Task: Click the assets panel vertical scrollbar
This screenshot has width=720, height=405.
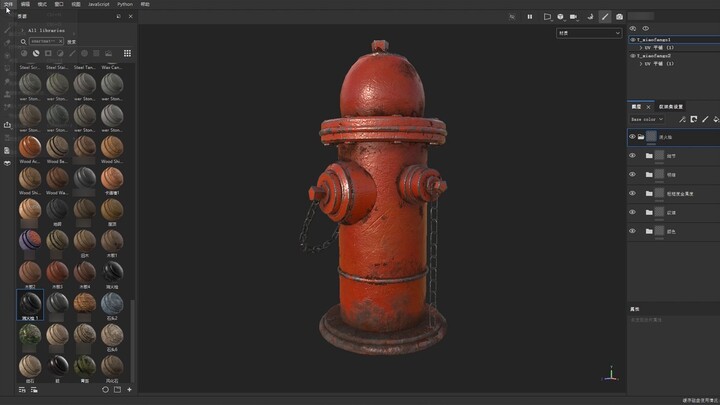Action: (x=134, y=330)
